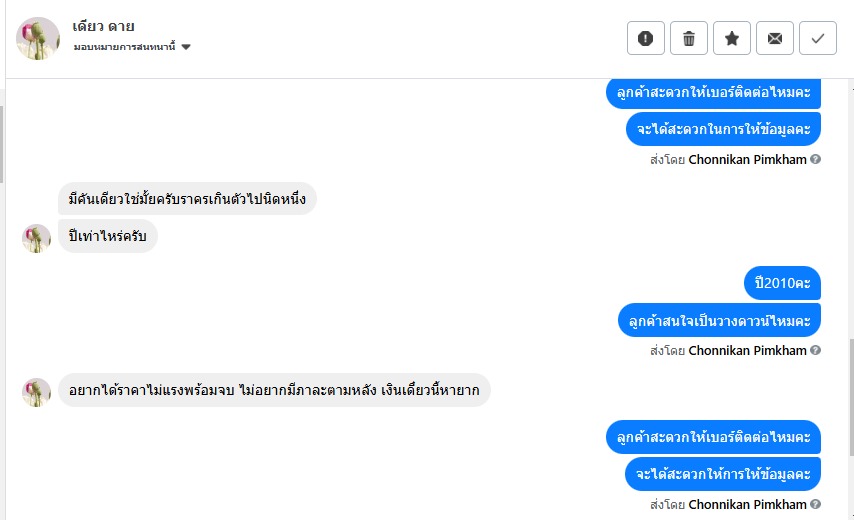The height and width of the screenshot is (520, 854).
Task: Open customer avatar beside อยากได้ราคาไม่แรง message
Action: coord(36,393)
